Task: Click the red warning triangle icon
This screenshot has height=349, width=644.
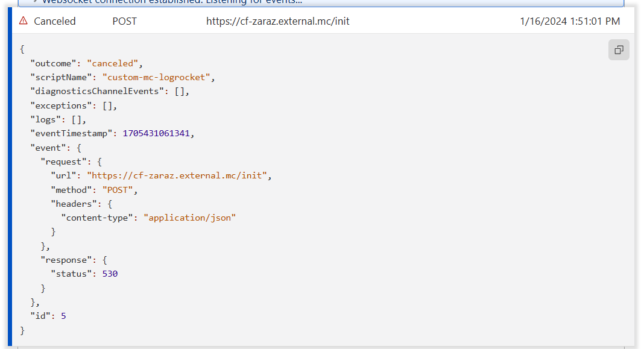Action: pyautogui.click(x=24, y=21)
